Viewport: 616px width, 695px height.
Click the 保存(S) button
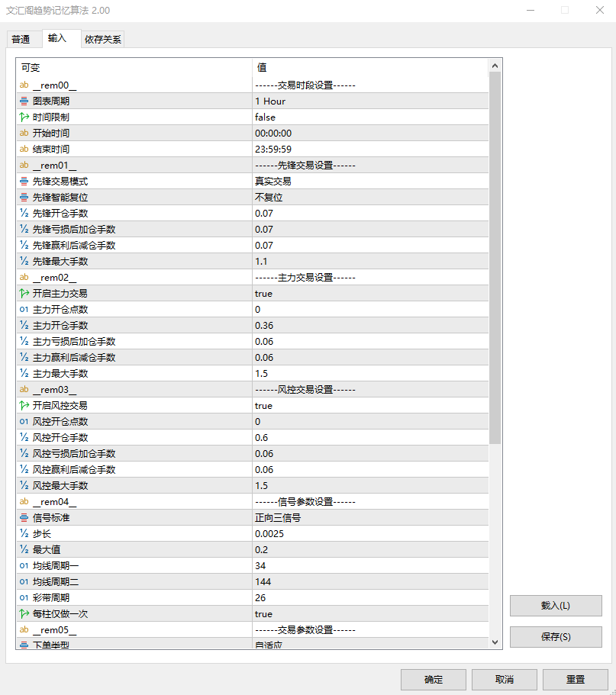[555, 637]
